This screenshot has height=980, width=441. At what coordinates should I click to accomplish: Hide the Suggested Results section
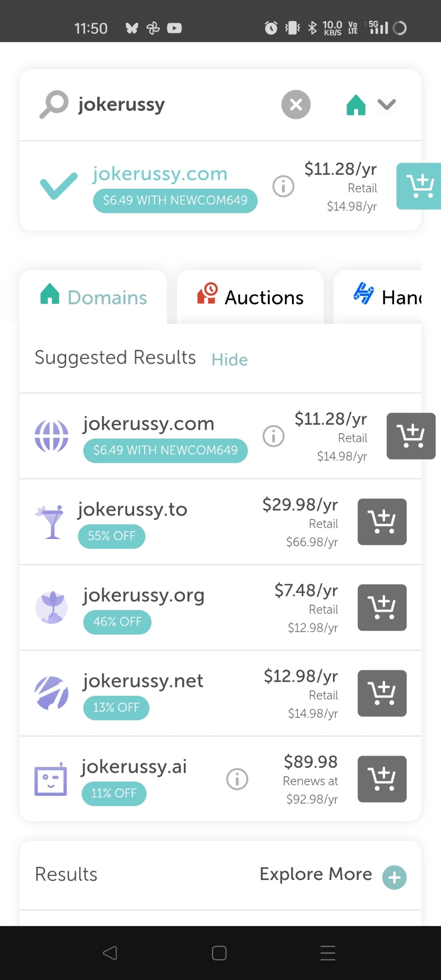(229, 360)
